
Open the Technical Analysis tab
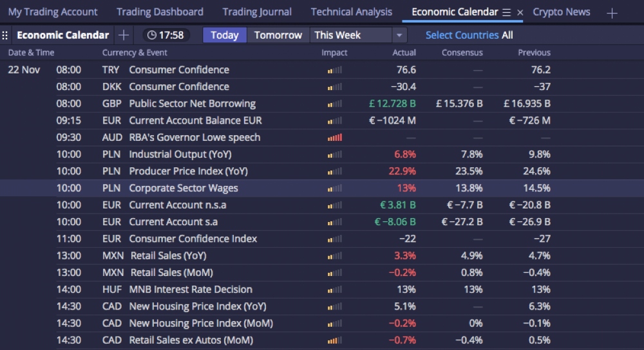pos(352,12)
